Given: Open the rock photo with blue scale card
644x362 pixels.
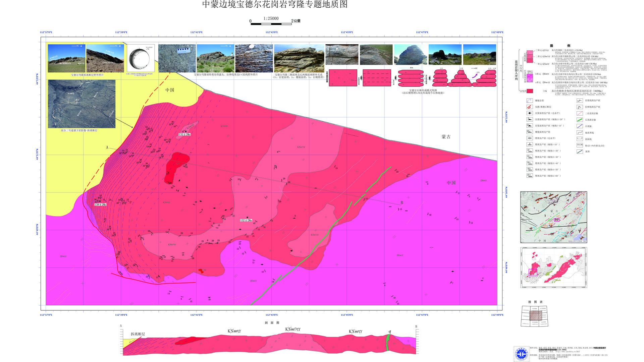Looking at the screenshot, I should (x=177, y=58).
